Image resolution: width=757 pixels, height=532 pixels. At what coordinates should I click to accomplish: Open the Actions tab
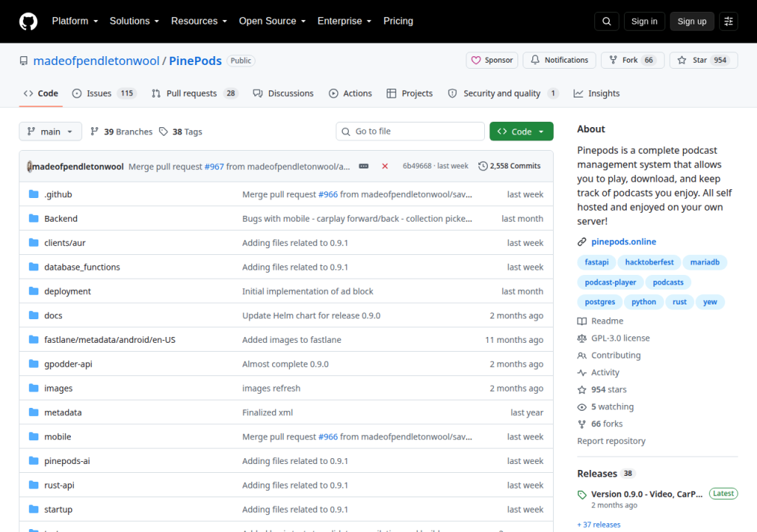pos(350,93)
